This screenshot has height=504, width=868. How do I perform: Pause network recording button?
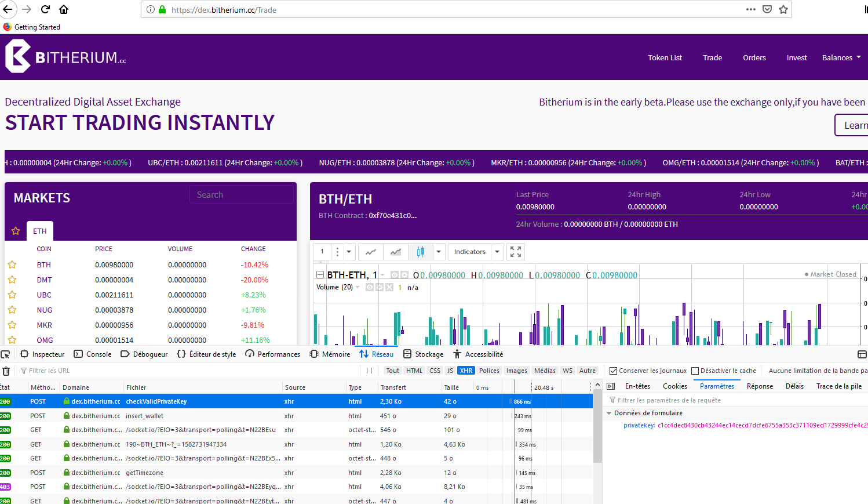[x=370, y=371]
